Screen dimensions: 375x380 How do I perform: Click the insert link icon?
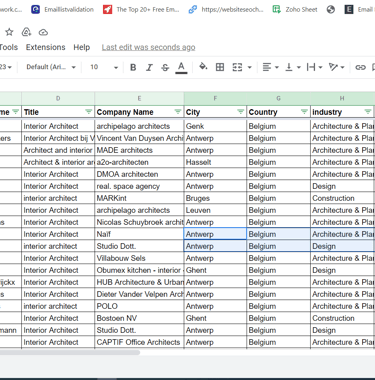point(360,67)
